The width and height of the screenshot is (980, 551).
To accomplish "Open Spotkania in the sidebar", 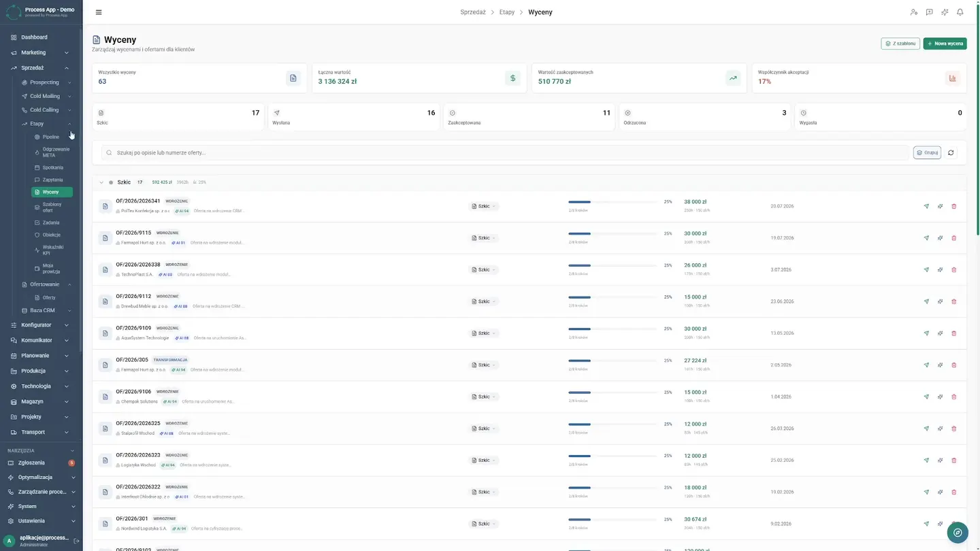I will [x=52, y=167].
